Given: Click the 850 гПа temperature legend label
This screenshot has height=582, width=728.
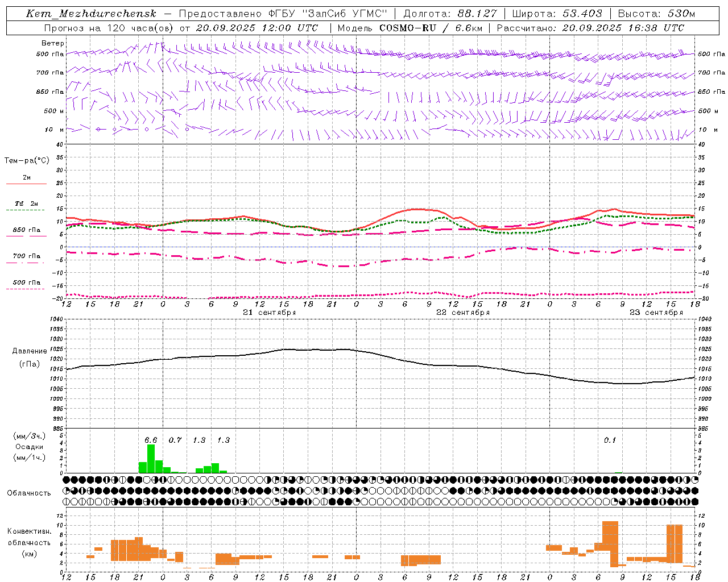Looking at the screenshot, I should tap(27, 230).
